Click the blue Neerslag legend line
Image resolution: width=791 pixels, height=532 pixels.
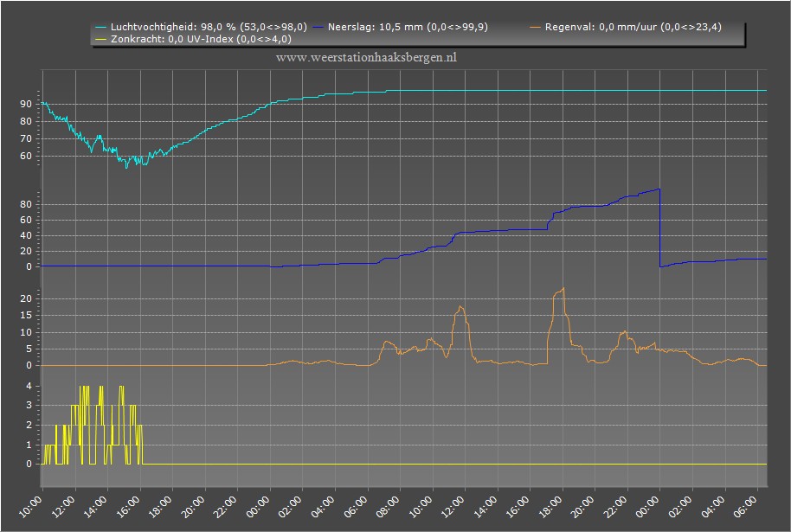click(318, 27)
